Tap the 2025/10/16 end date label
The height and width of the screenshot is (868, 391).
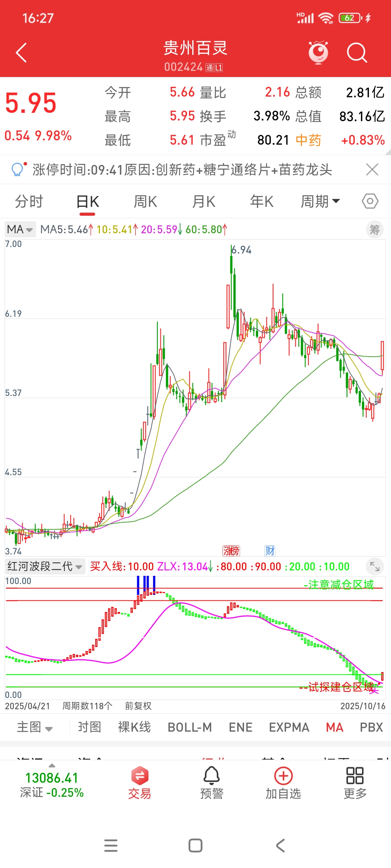(363, 706)
